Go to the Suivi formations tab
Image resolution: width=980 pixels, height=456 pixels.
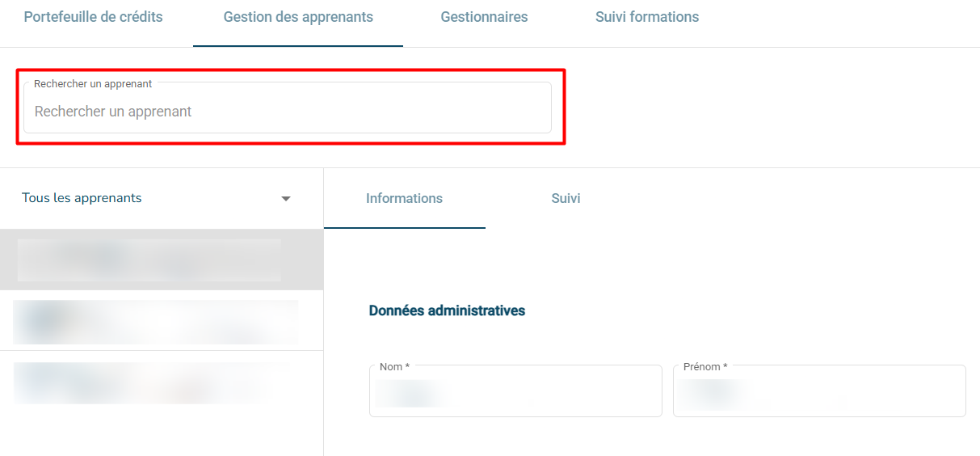point(646,17)
